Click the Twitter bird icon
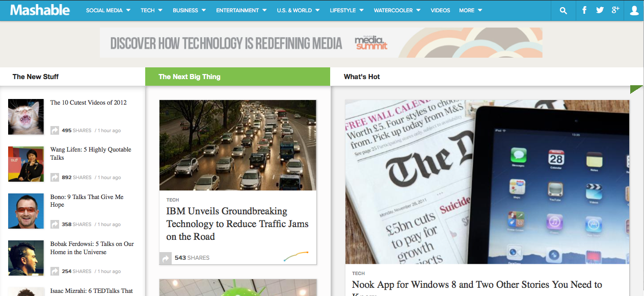The height and width of the screenshot is (296, 644). [x=600, y=10]
